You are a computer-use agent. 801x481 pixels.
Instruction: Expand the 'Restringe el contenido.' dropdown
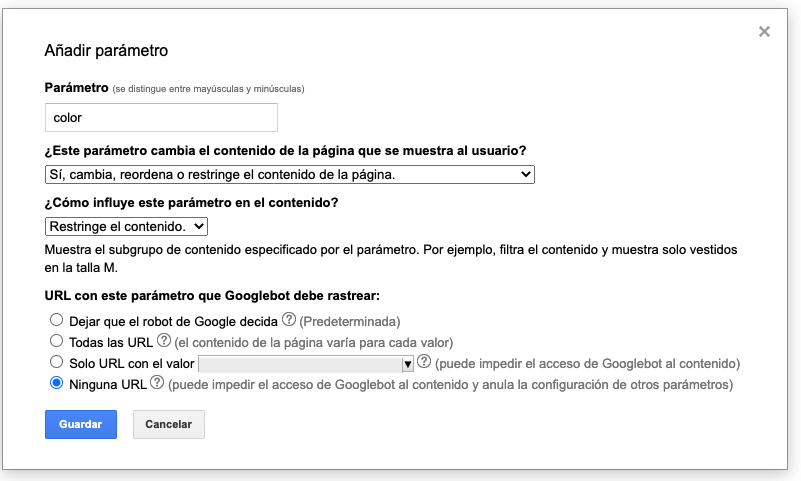126,227
